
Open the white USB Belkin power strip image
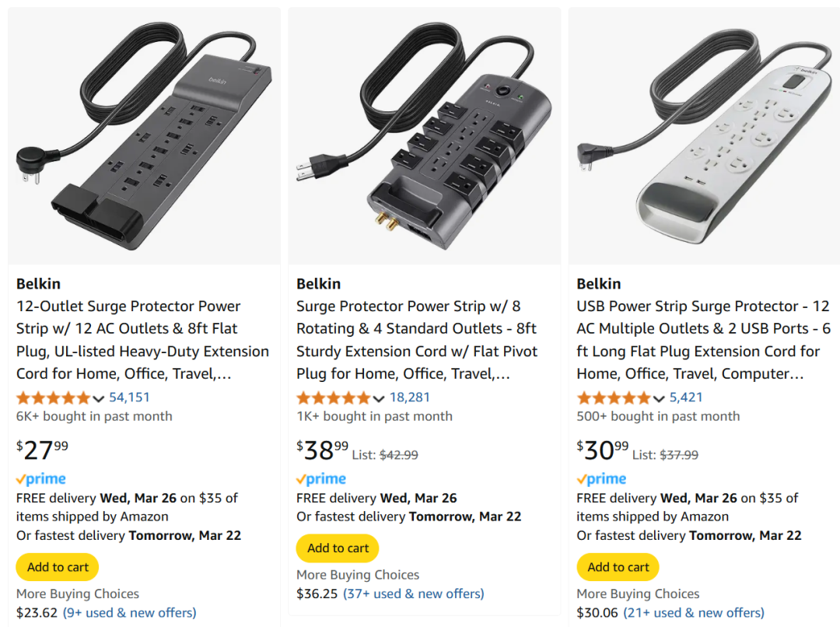coord(704,136)
